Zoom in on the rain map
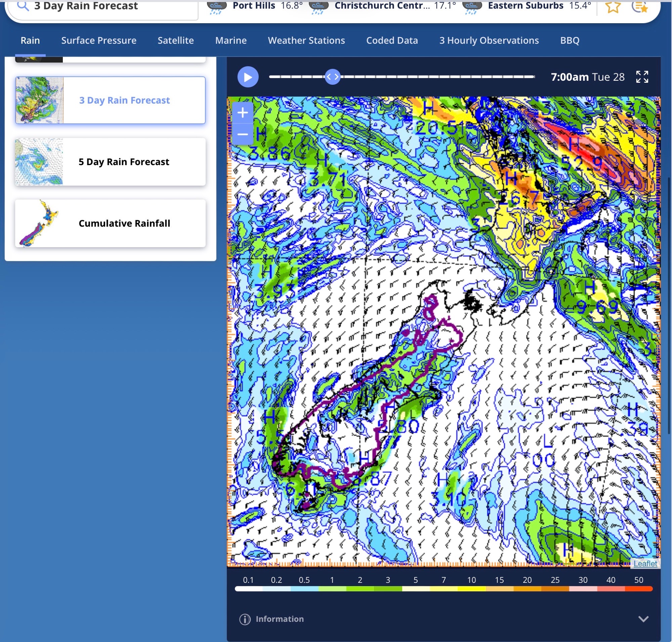This screenshot has width=672, height=642. coord(243,113)
